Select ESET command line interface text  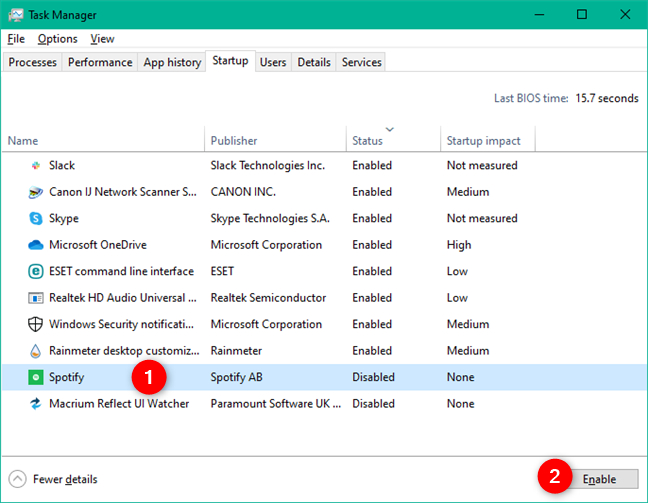click(x=122, y=271)
